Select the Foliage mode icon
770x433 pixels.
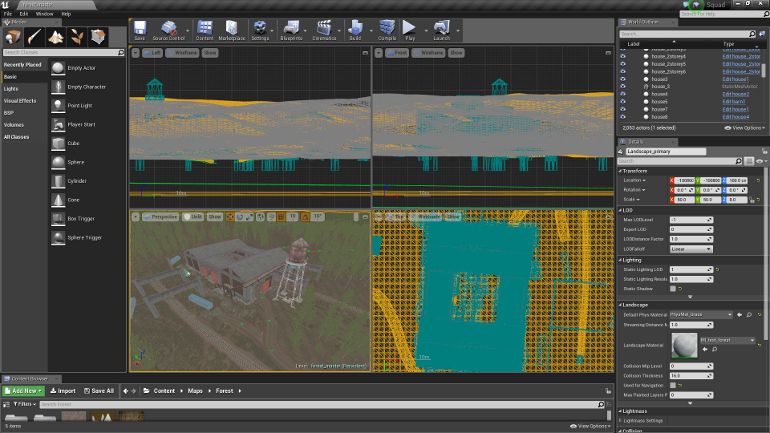[78, 37]
